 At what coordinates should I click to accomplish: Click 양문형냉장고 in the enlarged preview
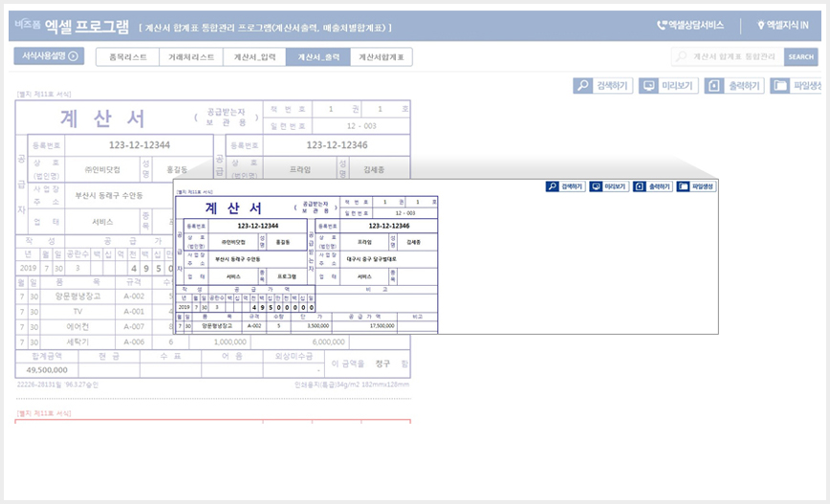click(x=216, y=326)
